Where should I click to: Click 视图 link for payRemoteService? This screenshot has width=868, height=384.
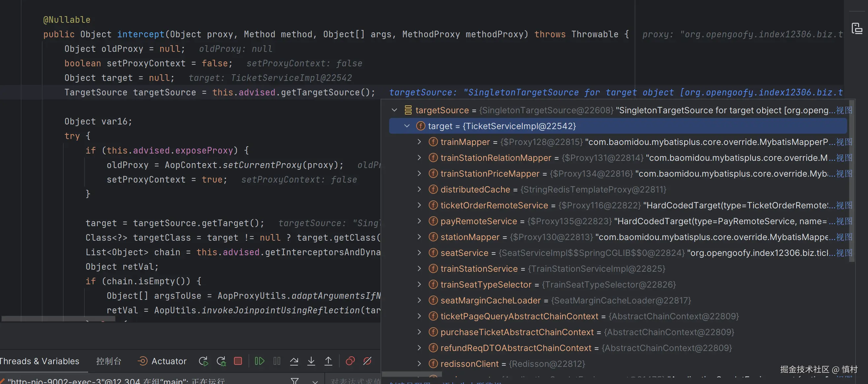click(844, 222)
